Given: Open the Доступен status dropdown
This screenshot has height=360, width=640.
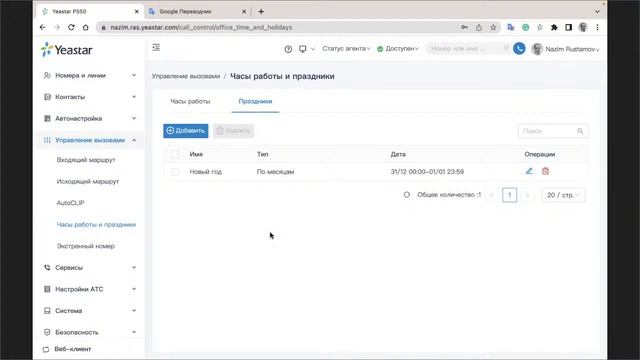Looking at the screenshot, I should pos(398,49).
